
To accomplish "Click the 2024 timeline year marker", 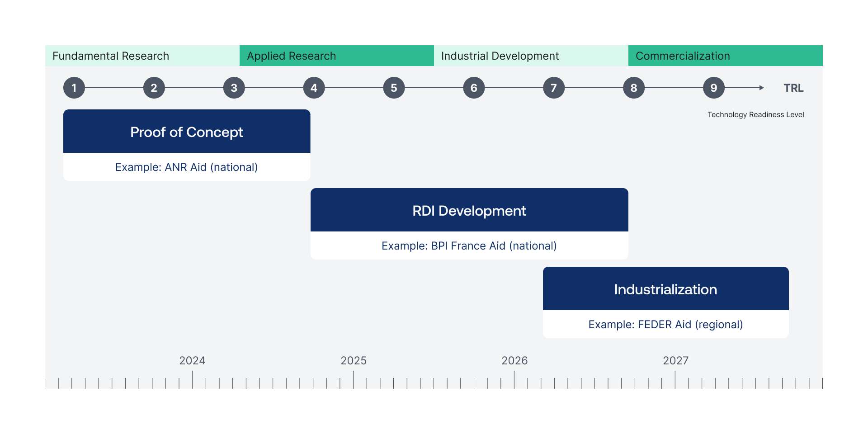I will click(x=192, y=361).
